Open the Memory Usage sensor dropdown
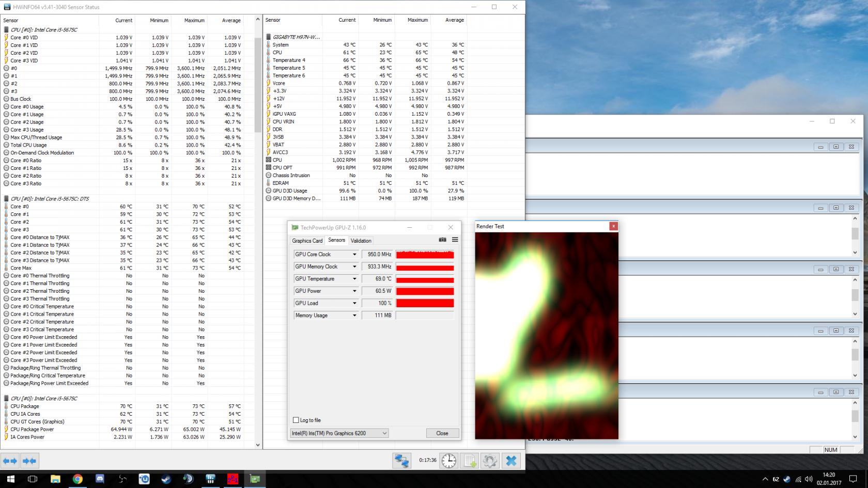This screenshot has width=868, height=488. click(354, 315)
